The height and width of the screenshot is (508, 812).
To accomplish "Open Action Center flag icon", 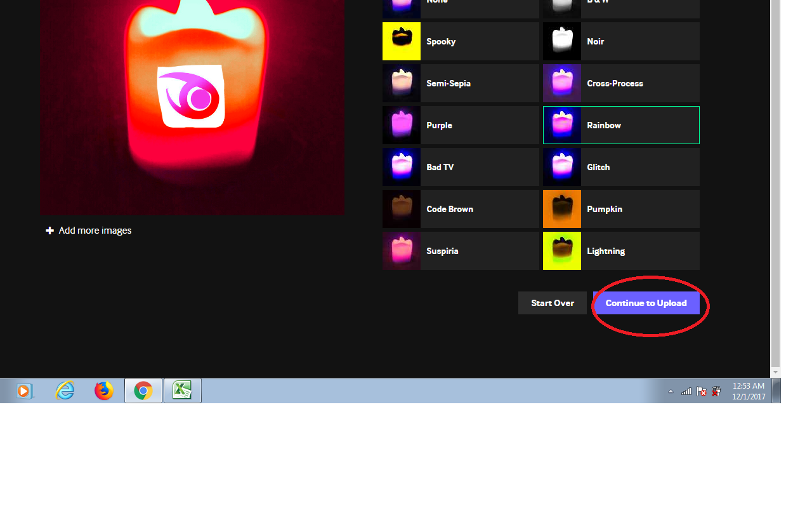I will (702, 391).
